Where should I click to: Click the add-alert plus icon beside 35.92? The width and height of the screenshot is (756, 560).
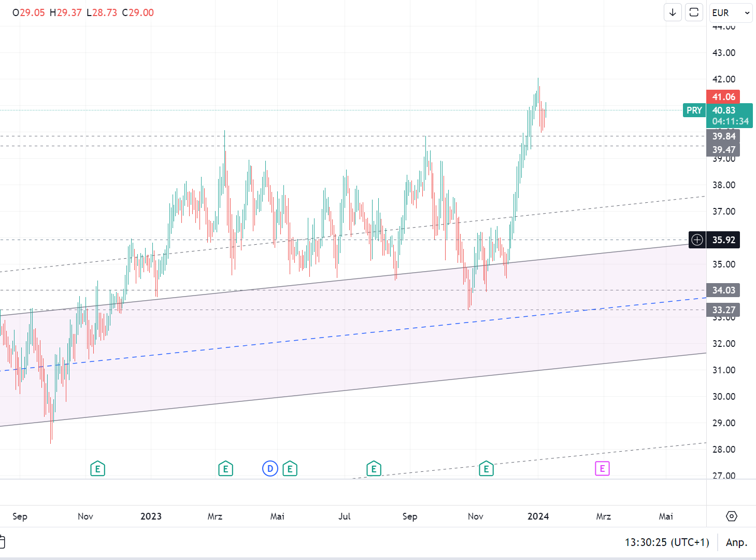click(x=696, y=240)
